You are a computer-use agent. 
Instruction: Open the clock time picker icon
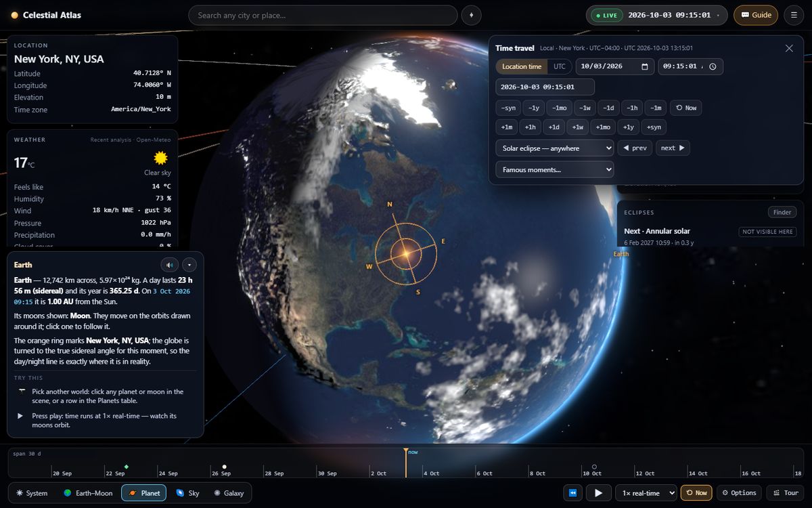(x=713, y=66)
